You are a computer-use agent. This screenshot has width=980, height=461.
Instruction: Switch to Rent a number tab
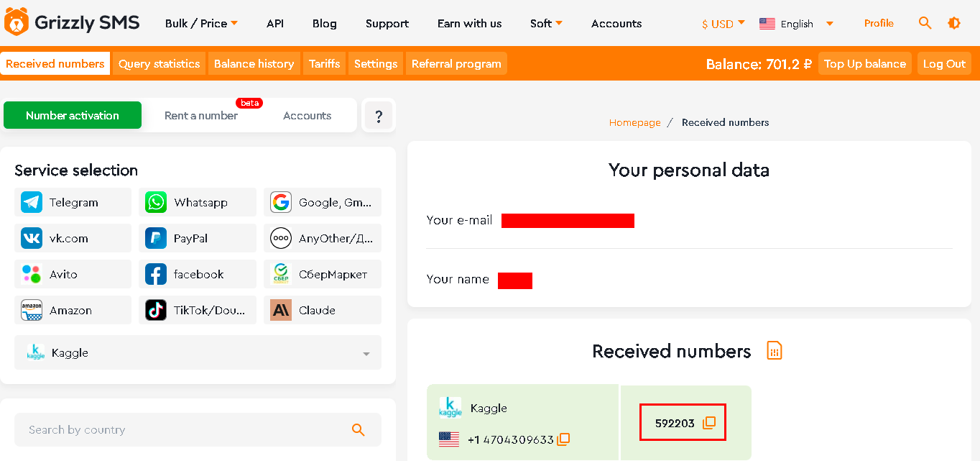[201, 116]
